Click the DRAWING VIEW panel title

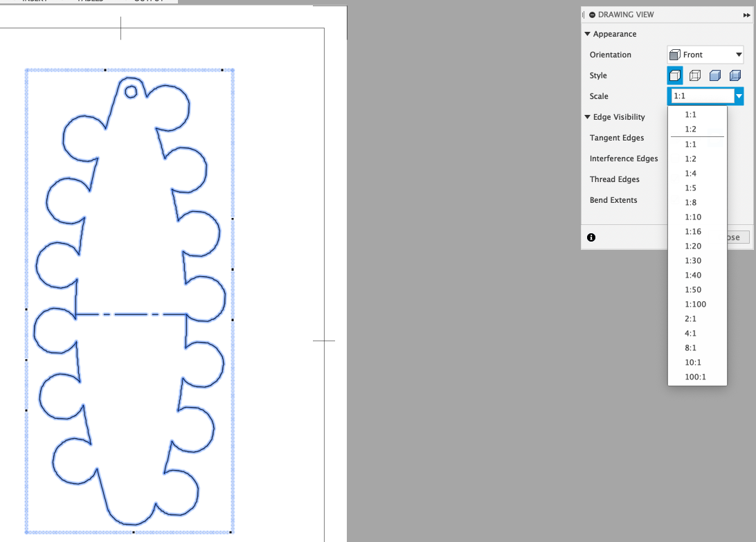click(x=626, y=15)
